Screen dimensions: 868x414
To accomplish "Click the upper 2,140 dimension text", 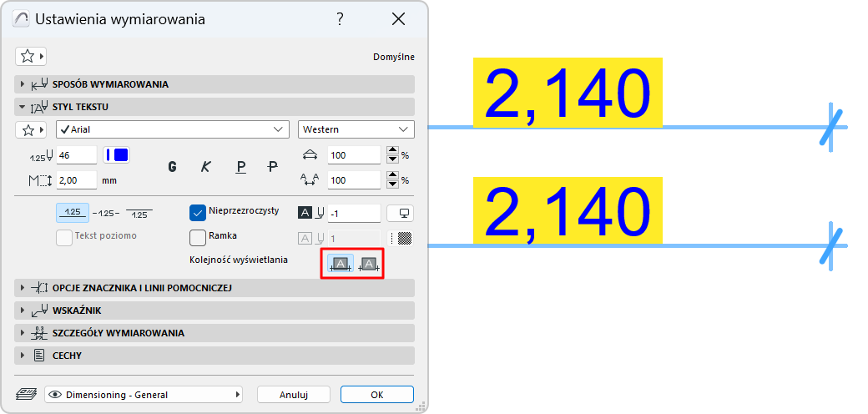I will (568, 93).
